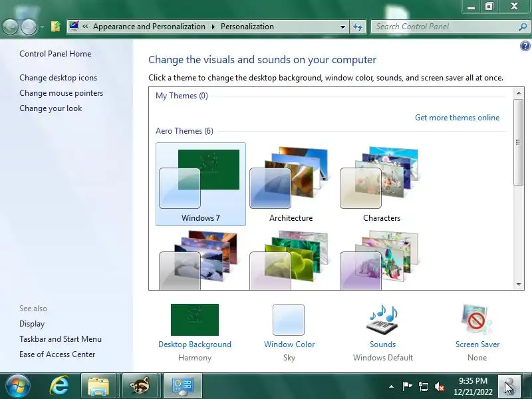Click the Screen Saver icon
532x399 pixels.
point(477,320)
